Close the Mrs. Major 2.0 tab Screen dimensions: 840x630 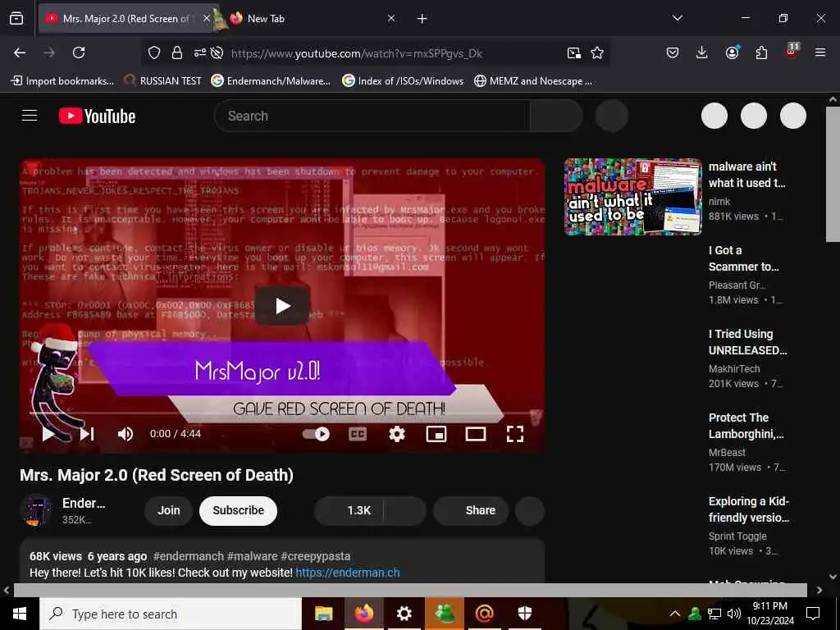point(207,18)
